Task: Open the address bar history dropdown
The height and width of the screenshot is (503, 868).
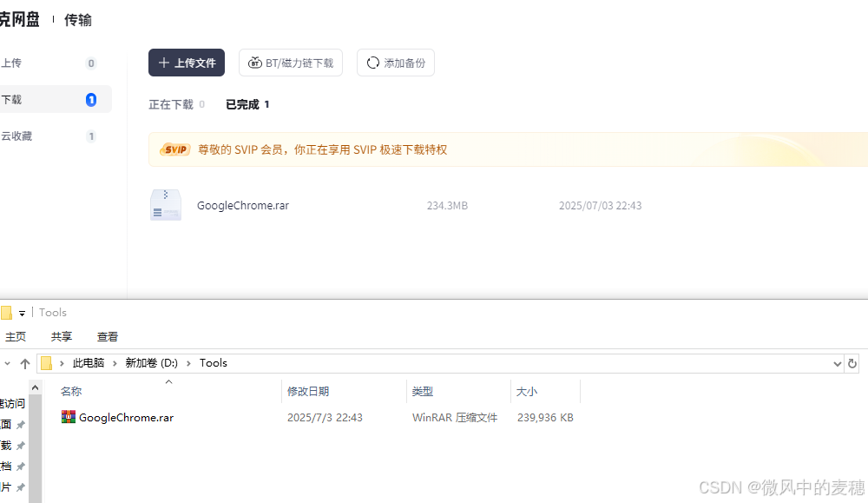Action: point(837,363)
